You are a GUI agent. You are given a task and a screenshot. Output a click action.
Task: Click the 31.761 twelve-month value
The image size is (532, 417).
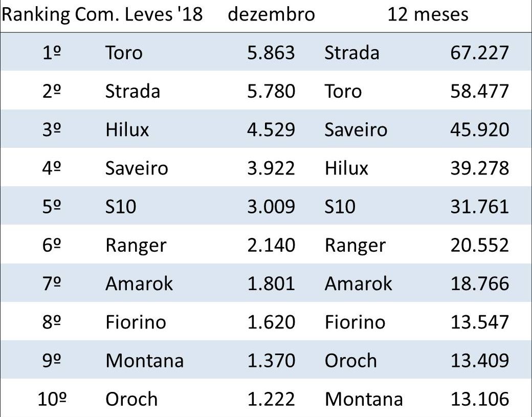click(x=479, y=207)
